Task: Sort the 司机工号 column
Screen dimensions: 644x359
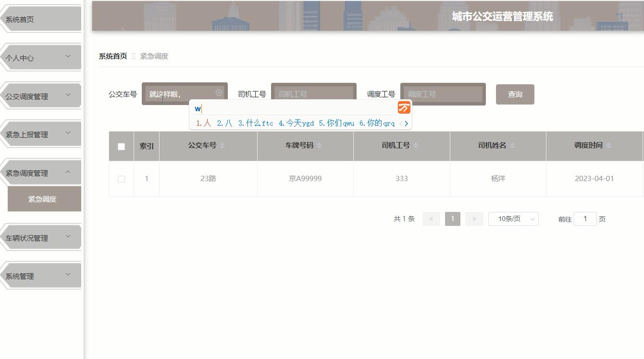Action: pos(416,146)
